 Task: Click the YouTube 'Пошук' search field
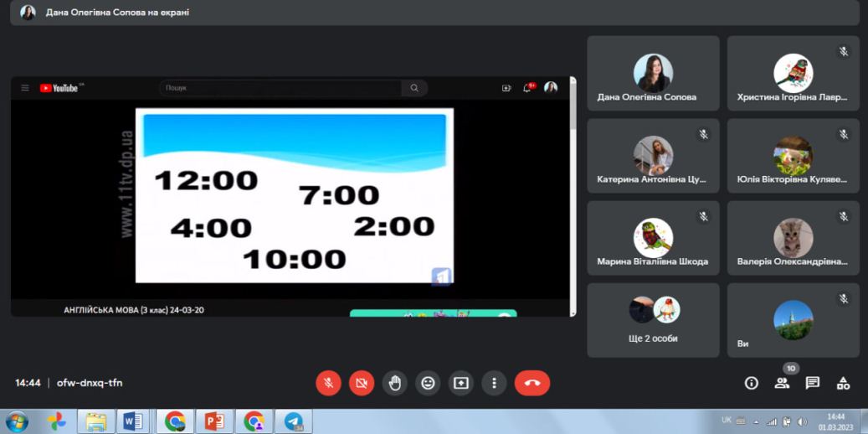coord(280,88)
